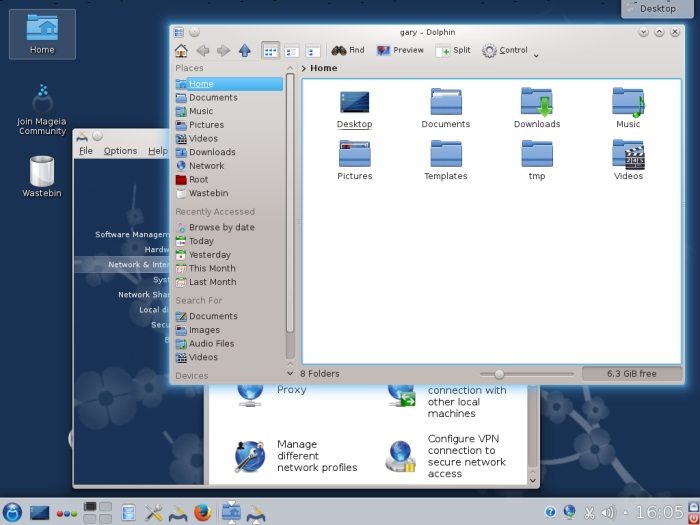This screenshot has height=525, width=700.
Task: Search for Audio Files
Action: pos(229,344)
